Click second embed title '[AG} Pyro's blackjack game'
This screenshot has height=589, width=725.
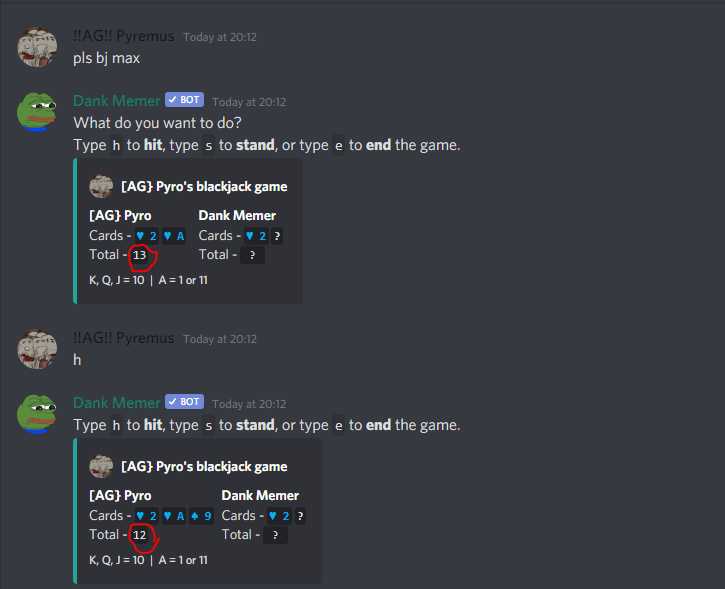coord(204,466)
